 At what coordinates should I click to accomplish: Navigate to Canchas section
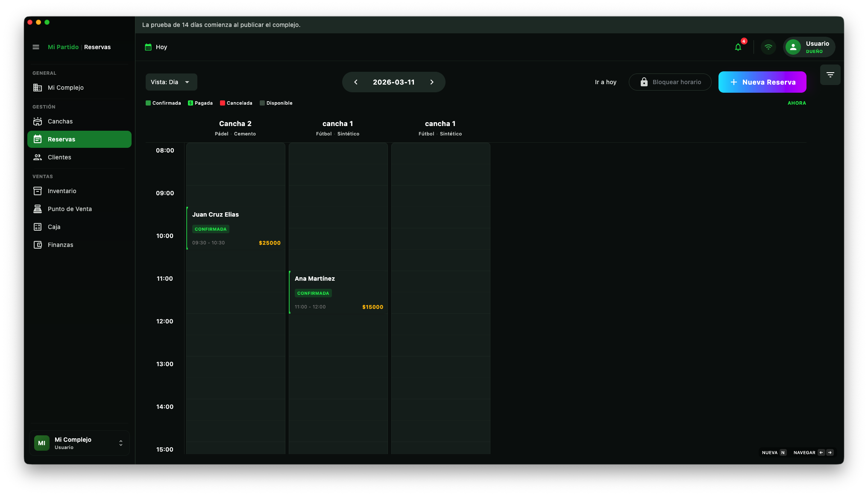tap(60, 121)
